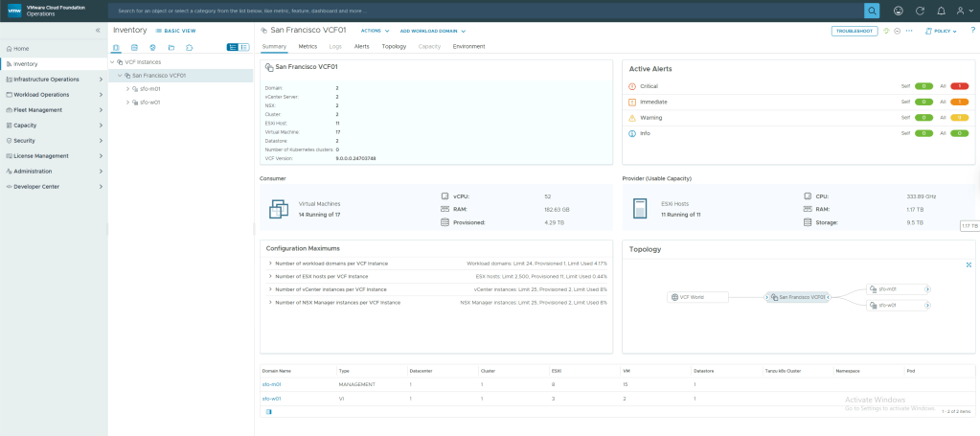Open the feedback smiley icon
Viewport: 980px width, 436px height.
[898, 11]
